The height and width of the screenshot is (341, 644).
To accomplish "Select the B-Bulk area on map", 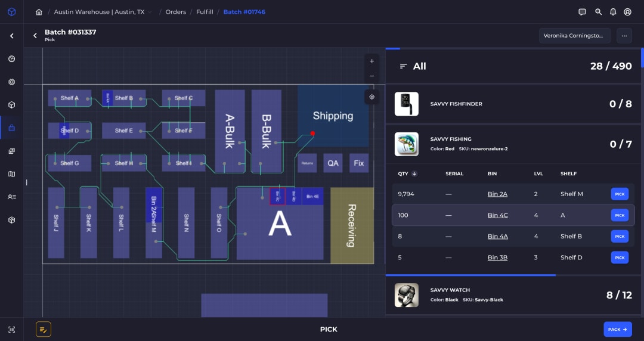I will pos(266,131).
